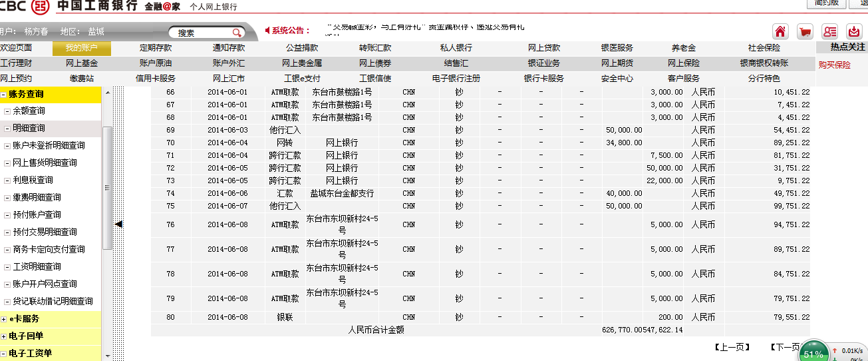The image size is (868, 361).
Task: Click the search magnifier icon
Action: coord(237,33)
